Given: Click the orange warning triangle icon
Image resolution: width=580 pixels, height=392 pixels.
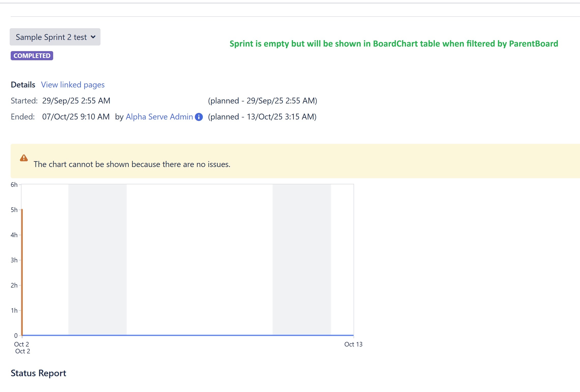Looking at the screenshot, I should [24, 158].
